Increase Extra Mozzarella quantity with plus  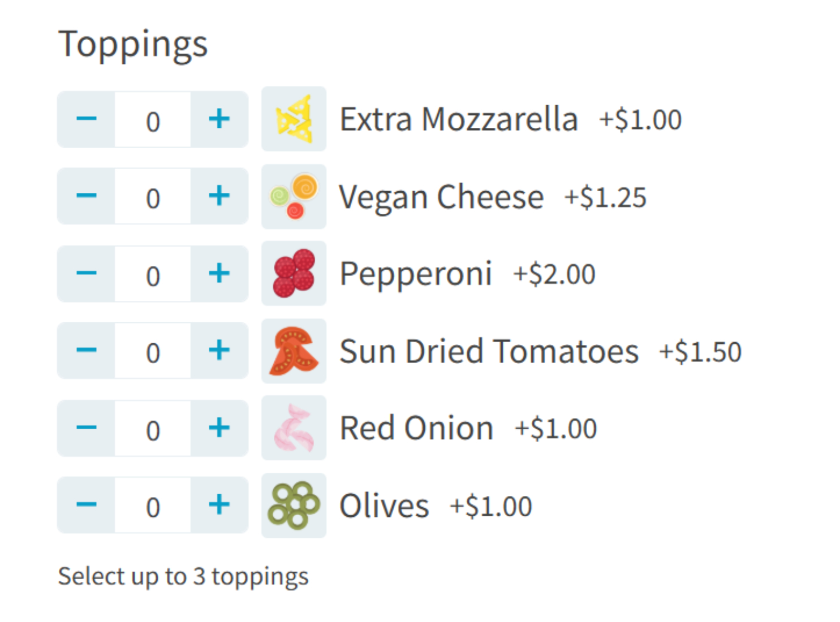pos(219,119)
